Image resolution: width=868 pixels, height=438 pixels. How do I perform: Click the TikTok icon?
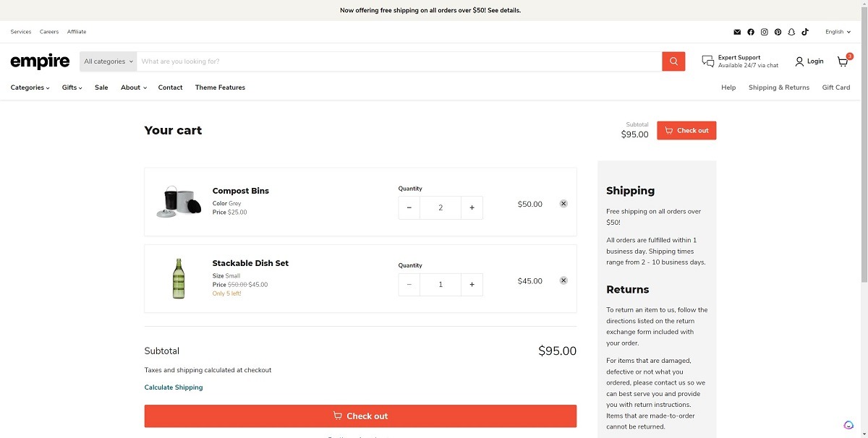pos(804,32)
